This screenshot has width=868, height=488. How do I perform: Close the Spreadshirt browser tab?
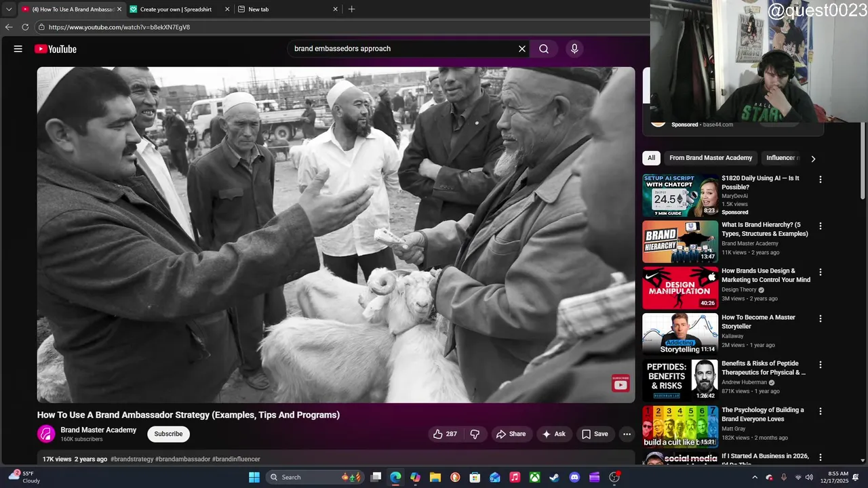[227, 9]
